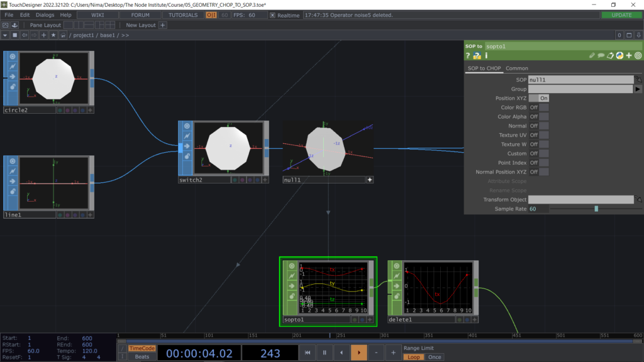Click the lock flag on line1 node
The image size is (644, 362).
[x=13, y=191]
